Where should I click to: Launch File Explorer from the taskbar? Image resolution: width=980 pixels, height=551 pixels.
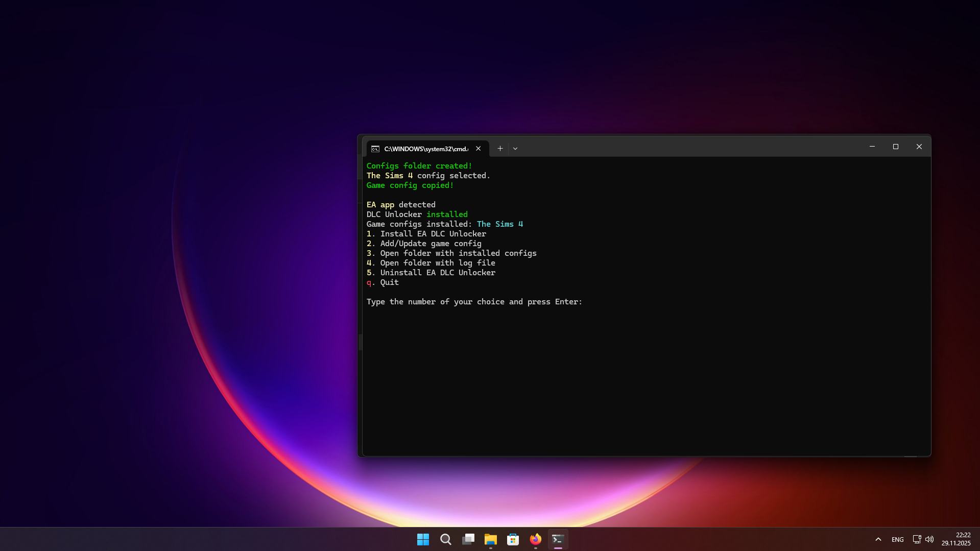pos(490,539)
